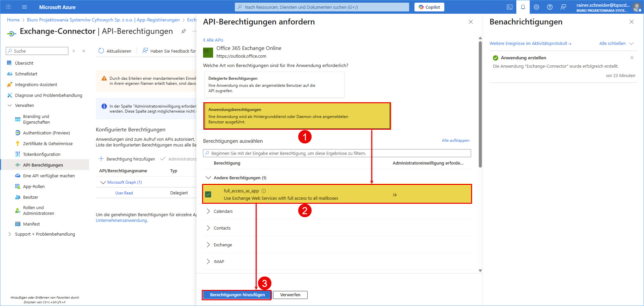644x306 pixels.
Task: Go back via Alle APIs link
Action: (213, 40)
